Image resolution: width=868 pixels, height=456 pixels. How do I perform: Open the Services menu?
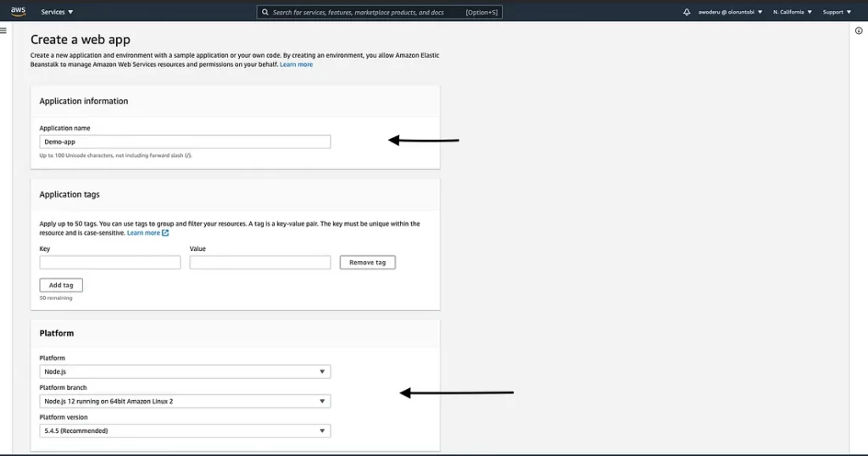pos(58,13)
